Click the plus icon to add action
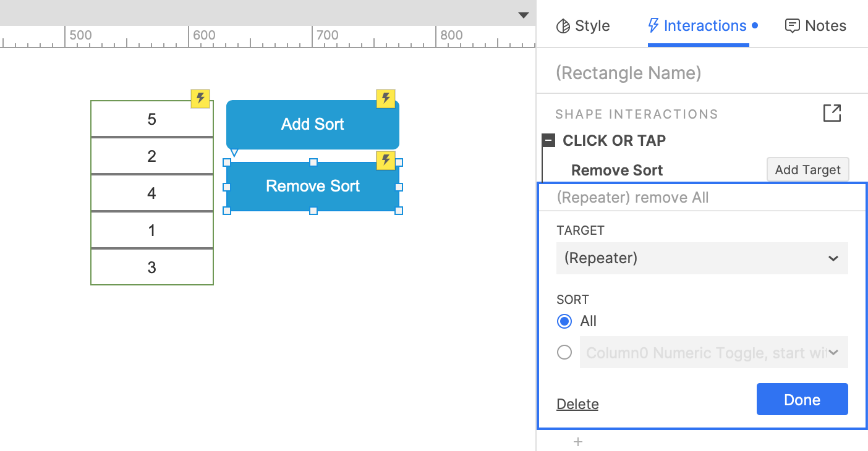Image resolution: width=868 pixels, height=451 pixels. tap(578, 442)
